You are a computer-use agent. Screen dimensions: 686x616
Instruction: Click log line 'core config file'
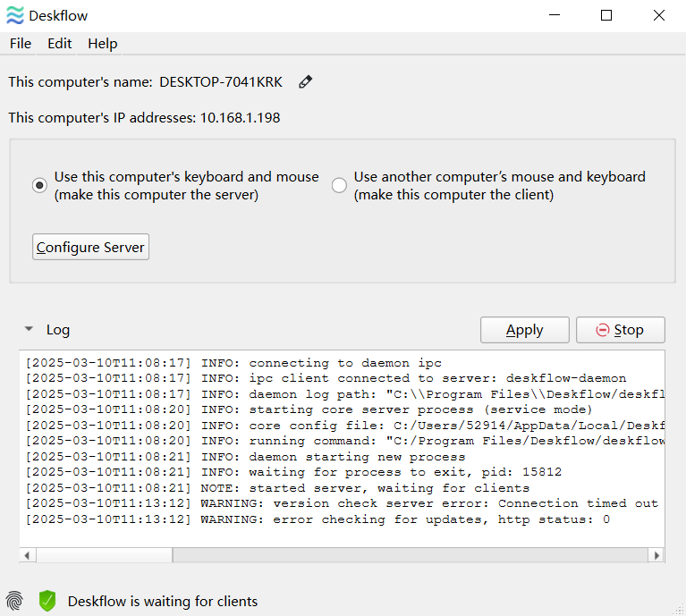click(x=344, y=426)
